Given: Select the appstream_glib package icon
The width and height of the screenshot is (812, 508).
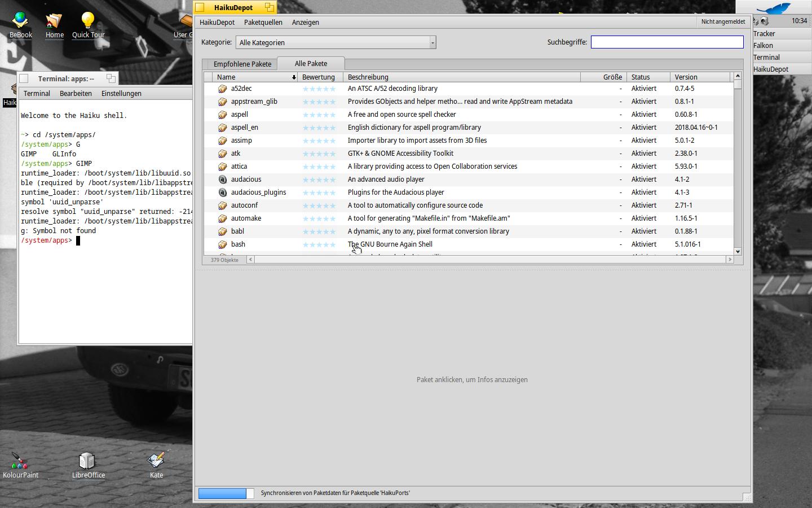Looking at the screenshot, I should click(x=222, y=102).
